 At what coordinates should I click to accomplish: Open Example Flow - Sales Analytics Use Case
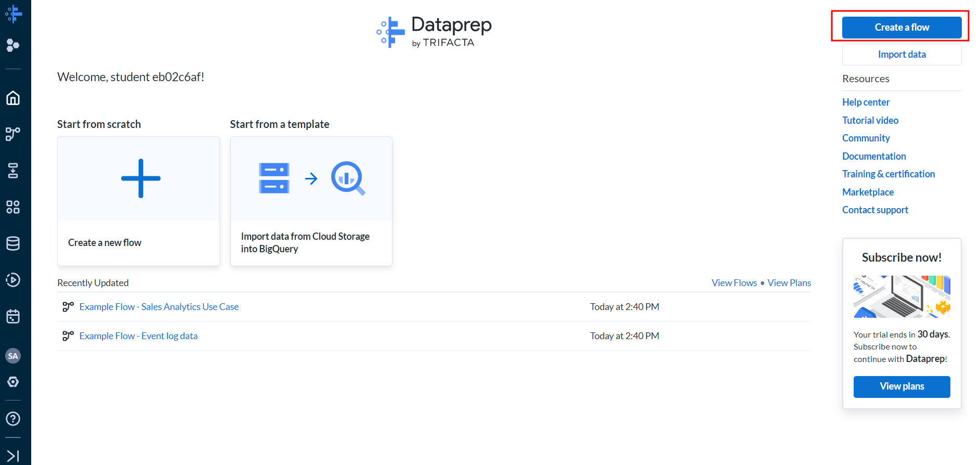pyautogui.click(x=159, y=307)
